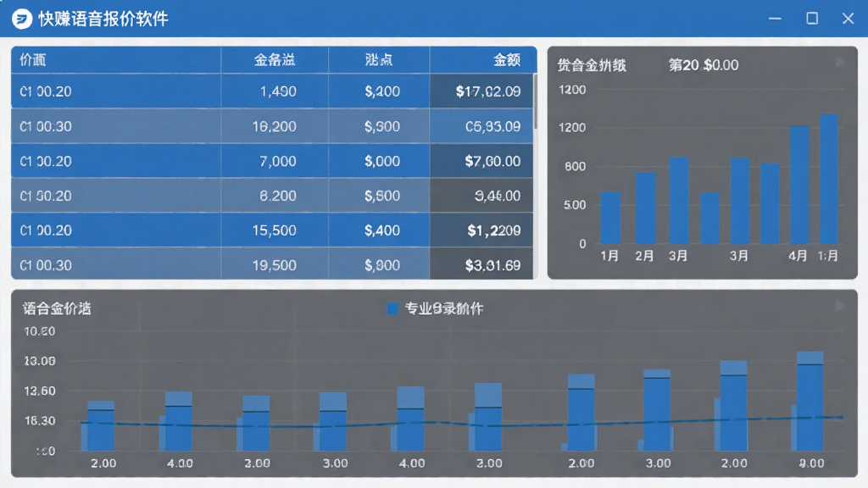Click the top-right chart panel title
Viewport: 868px width, 488px height.
[x=591, y=65]
